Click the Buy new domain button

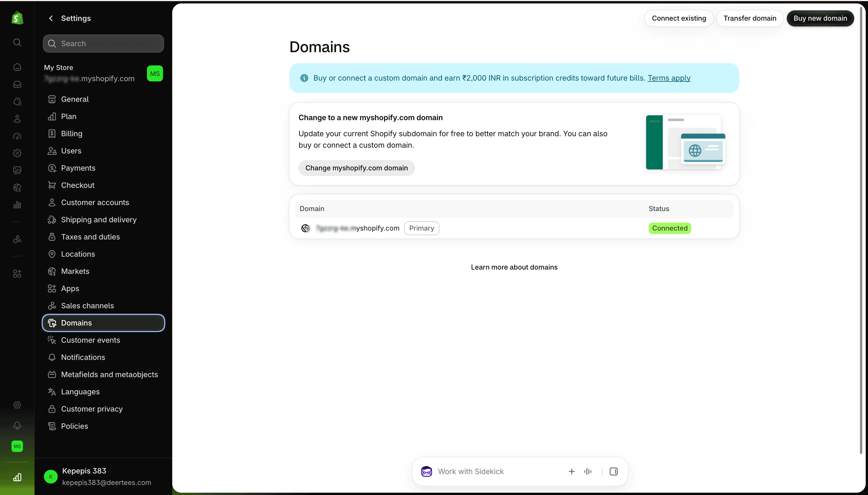(x=820, y=18)
